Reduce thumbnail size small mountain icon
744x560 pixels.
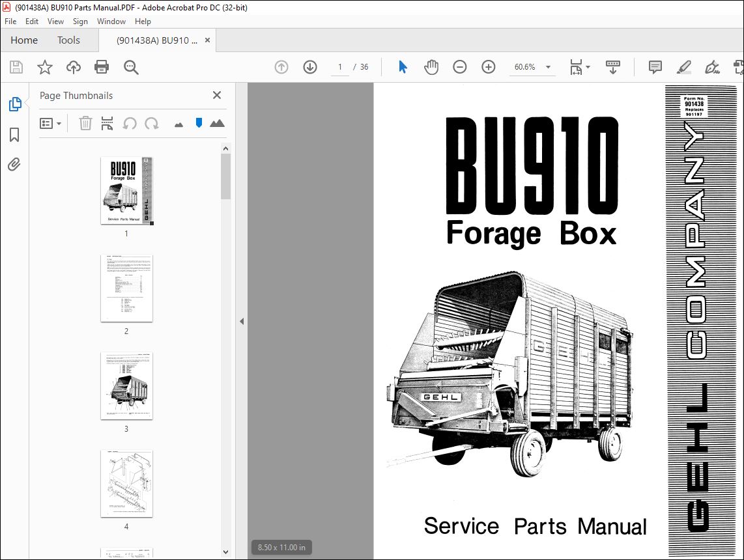179,125
